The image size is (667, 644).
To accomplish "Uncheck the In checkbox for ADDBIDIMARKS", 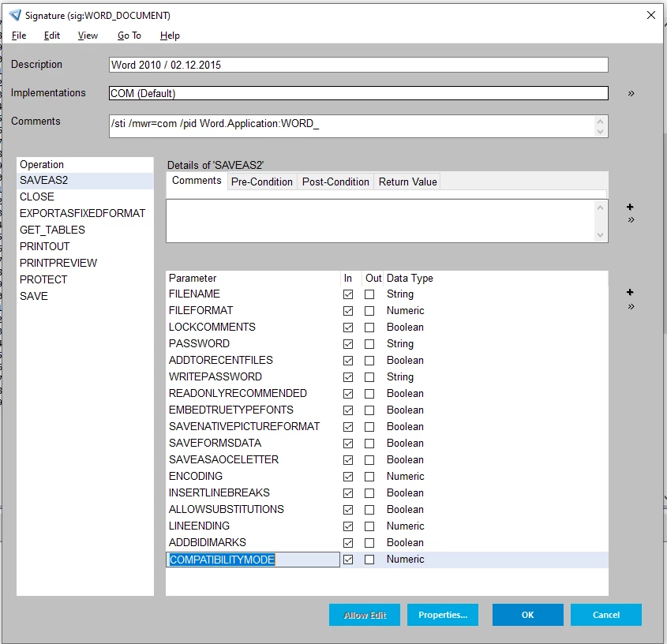I will tap(348, 543).
